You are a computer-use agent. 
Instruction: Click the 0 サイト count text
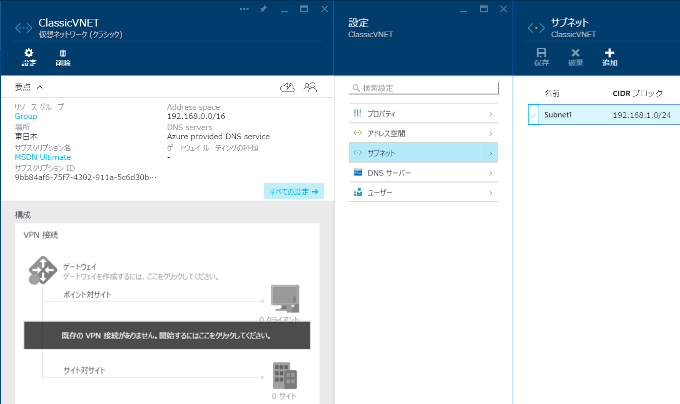pos(284,396)
